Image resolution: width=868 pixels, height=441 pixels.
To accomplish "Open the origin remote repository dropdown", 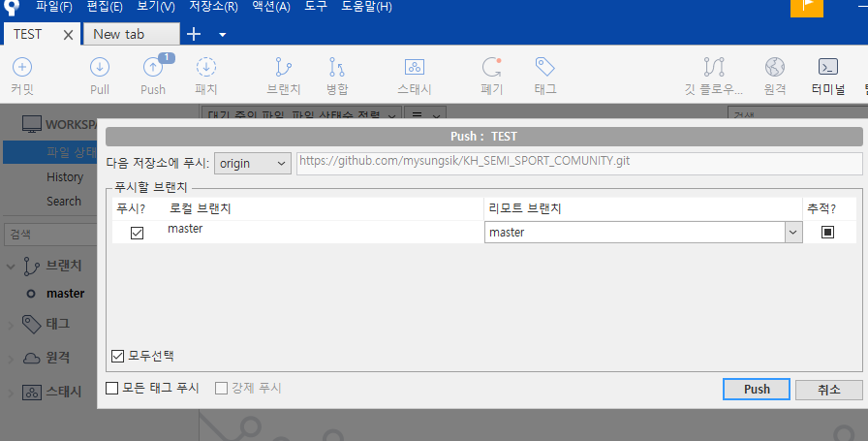I will pyautogui.click(x=253, y=164).
